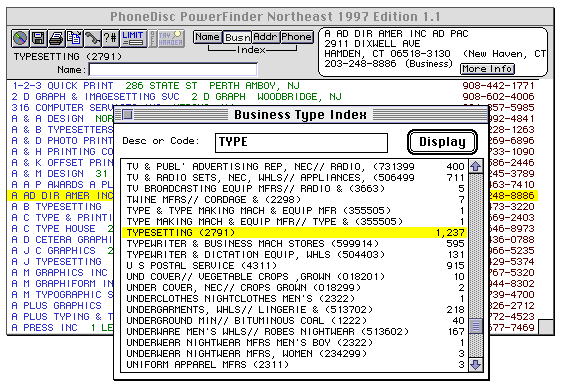Screen dimensions: 564x389
Task: Select 2 D GRAPH & IMAGESETTING SVC listing
Action: tap(273, 97)
